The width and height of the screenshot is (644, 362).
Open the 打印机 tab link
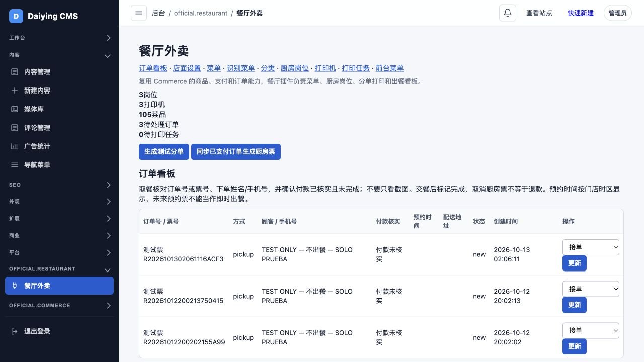pos(326,68)
